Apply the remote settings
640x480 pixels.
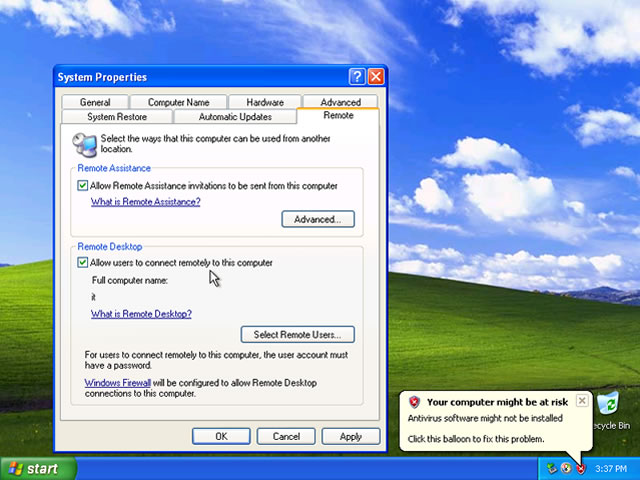351,436
